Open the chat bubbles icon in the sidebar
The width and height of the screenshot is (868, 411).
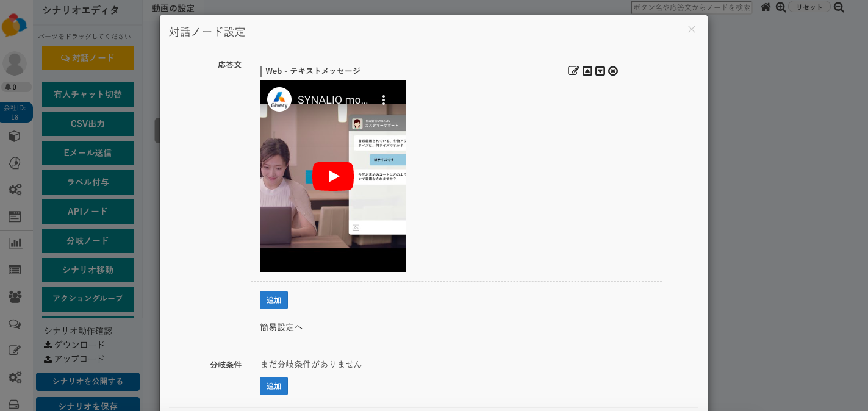click(15, 324)
